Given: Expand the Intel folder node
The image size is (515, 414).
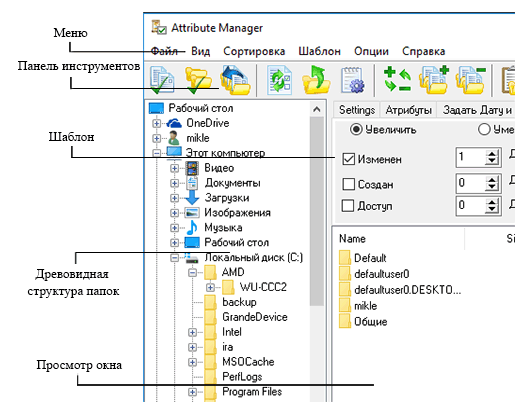Looking at the screenshot, I should 192,332.
